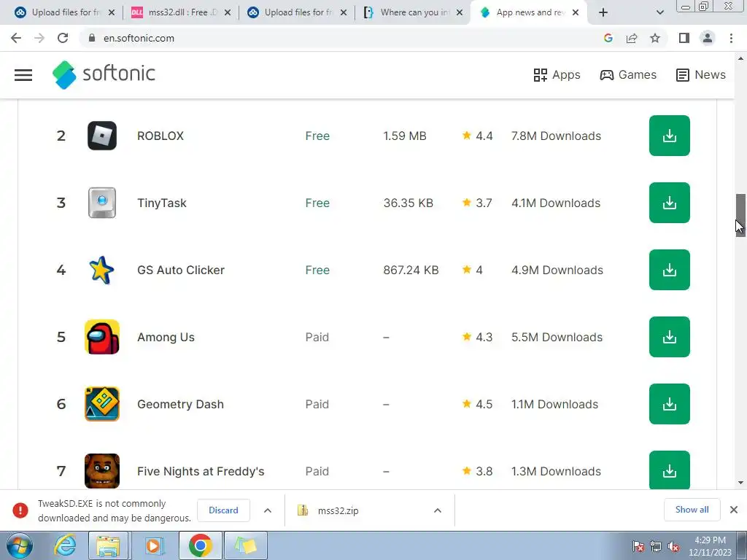The image size is (747, 560).
Task: Toggle the Chrome side panel
Action: 684,38
